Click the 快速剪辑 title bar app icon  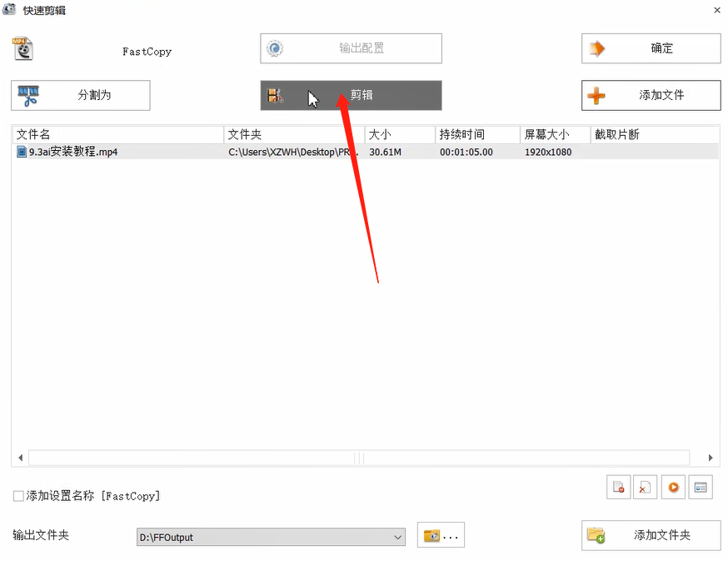(x=9, y=9)
